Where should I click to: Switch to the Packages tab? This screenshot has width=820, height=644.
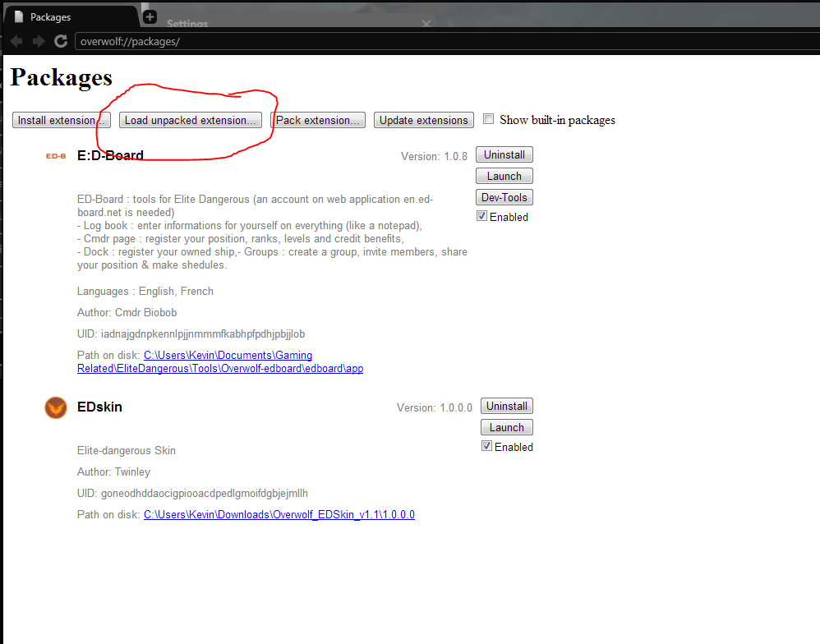pyautogui.click(x=71, y=16)
